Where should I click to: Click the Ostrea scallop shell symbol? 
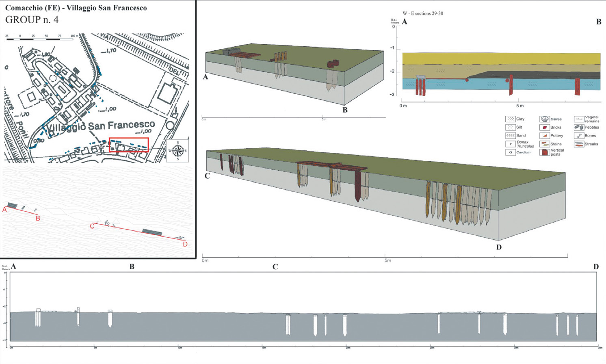point(544,119)
